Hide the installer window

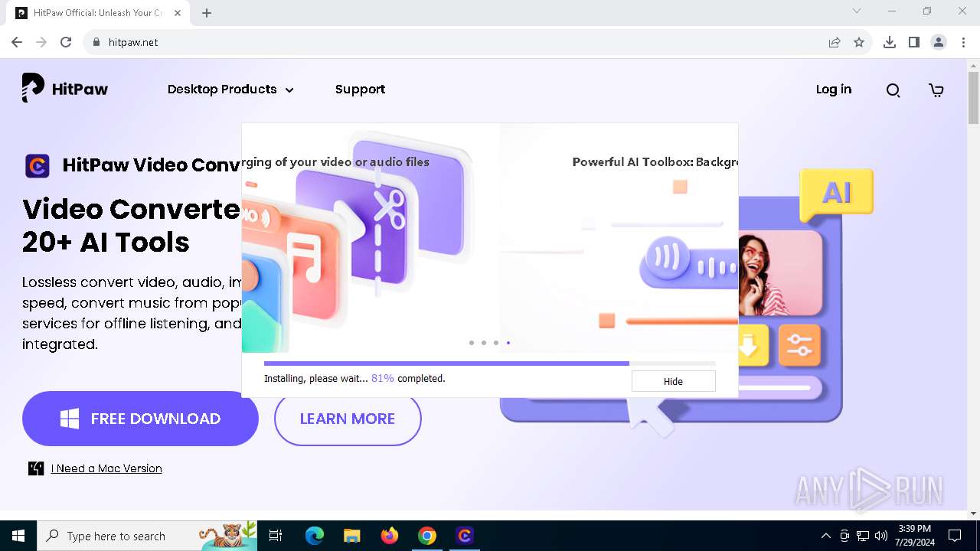(673, 381)
